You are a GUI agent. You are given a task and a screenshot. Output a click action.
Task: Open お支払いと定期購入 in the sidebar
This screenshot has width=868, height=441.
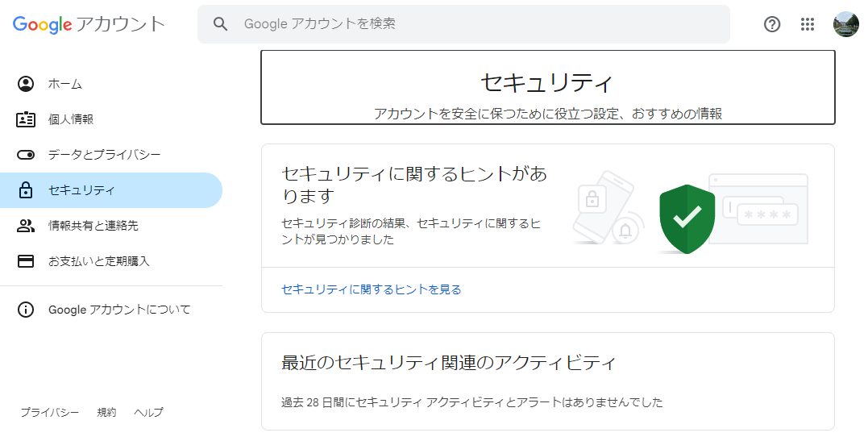point(110,261)
